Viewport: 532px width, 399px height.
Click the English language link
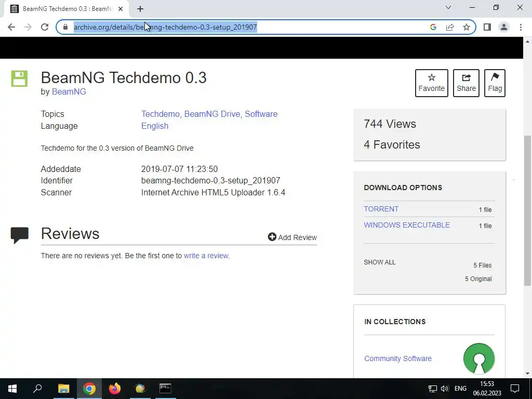155,126
